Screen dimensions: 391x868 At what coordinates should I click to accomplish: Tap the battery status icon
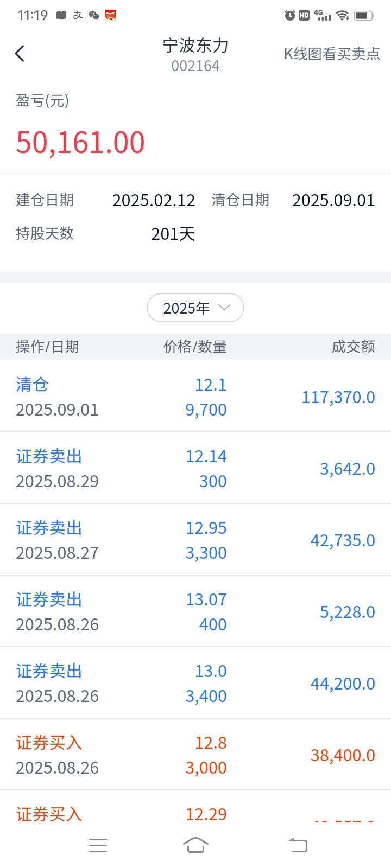(363, 15)
